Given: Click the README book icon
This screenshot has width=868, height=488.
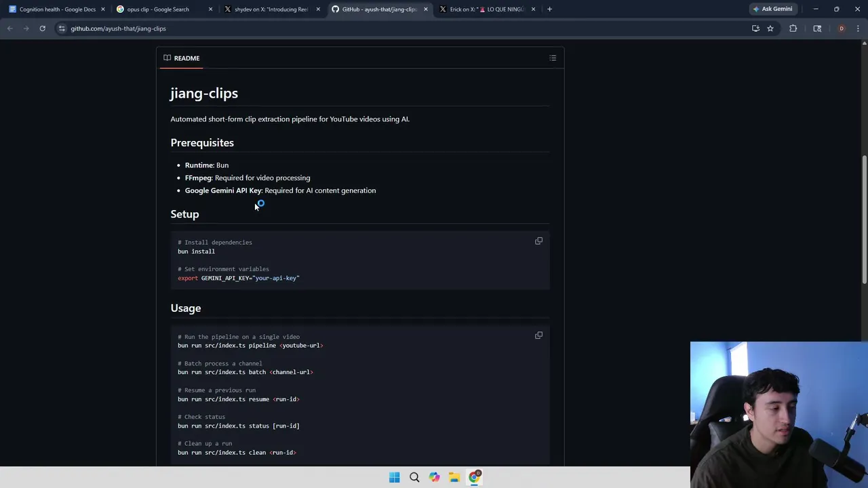Looking at the screenshot, I should pos(167,58).
